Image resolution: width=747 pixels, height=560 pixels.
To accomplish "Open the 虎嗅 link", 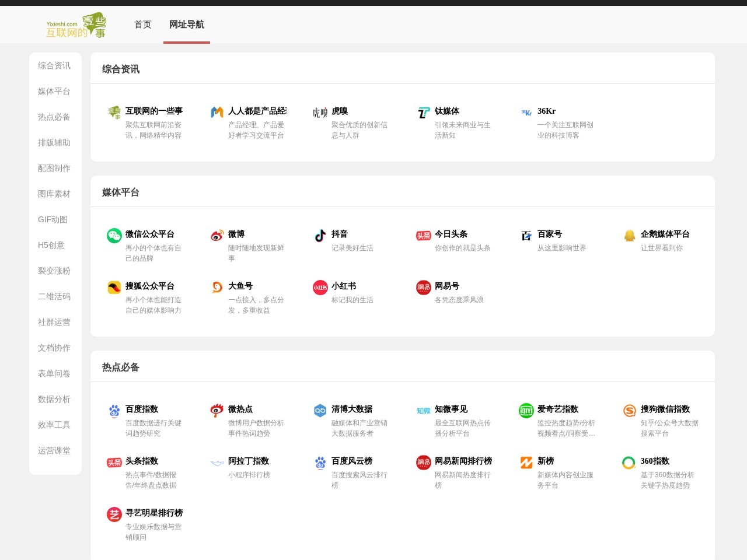I will (x=340, y=111).
